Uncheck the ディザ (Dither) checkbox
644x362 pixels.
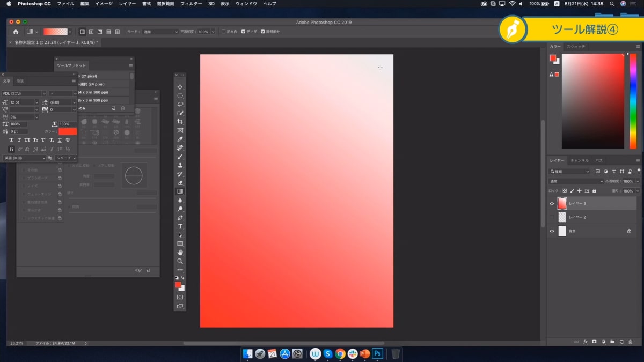tap(243, 32)
